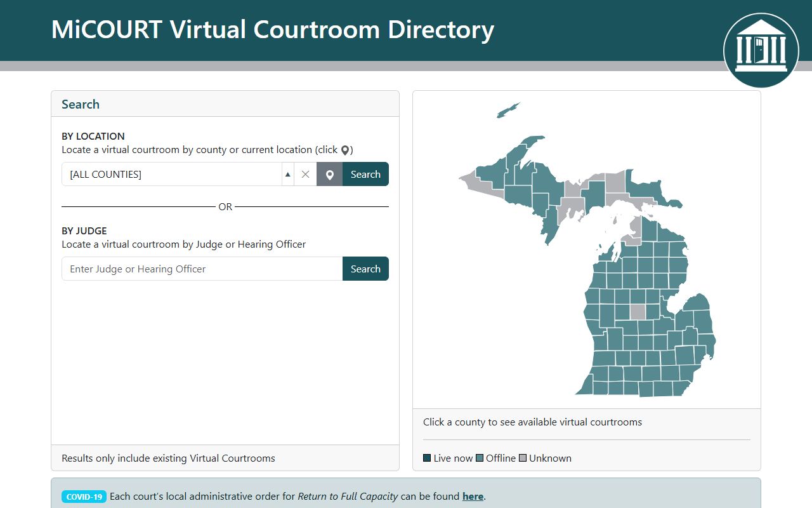This screenshot has width=812, height=508.
Task: Select the gray county in central lower peninsula
Action: (638, 312)
